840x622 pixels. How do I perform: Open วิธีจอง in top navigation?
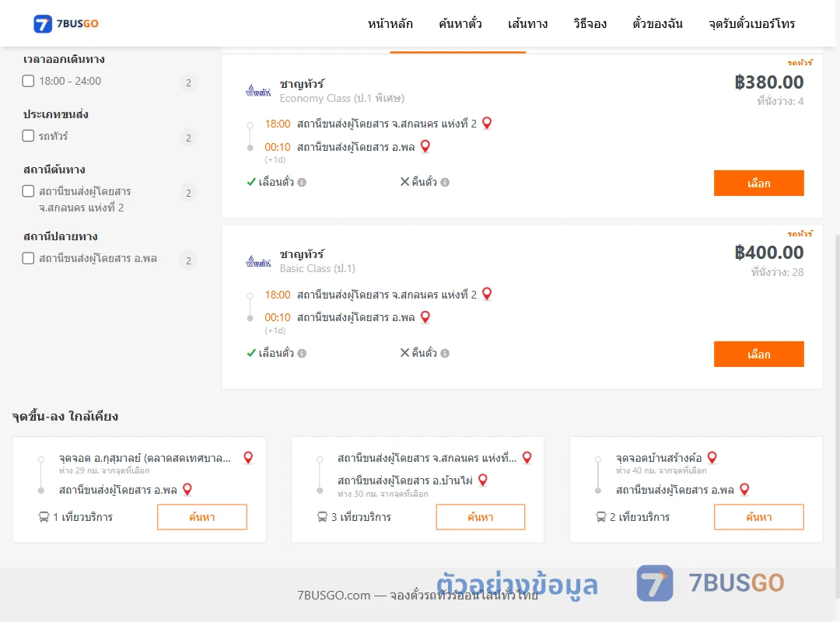coord(590,23)
